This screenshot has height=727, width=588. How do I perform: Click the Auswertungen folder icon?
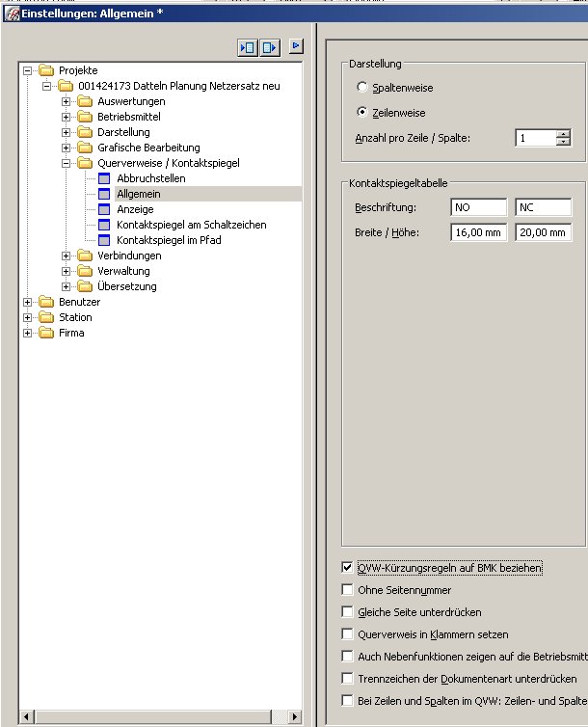pyautogui.click(x=85, y=101)
